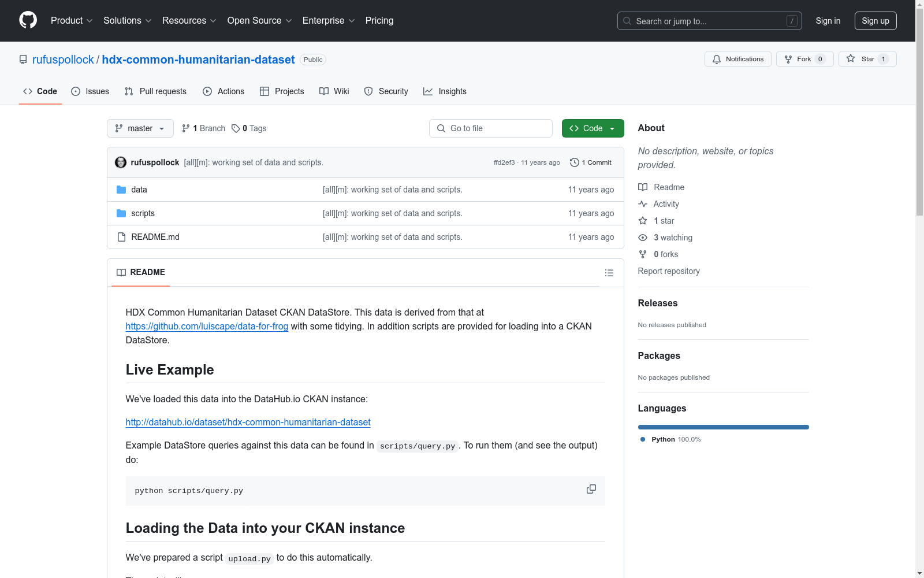
Task: Click the star icon in Star button
Action: [851, 58]
